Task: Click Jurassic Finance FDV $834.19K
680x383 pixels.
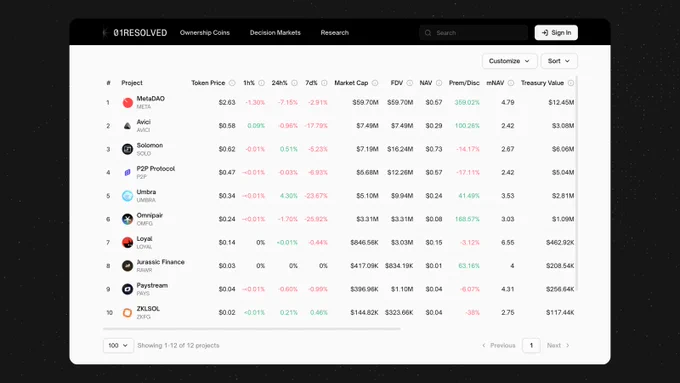Action: 399,266
